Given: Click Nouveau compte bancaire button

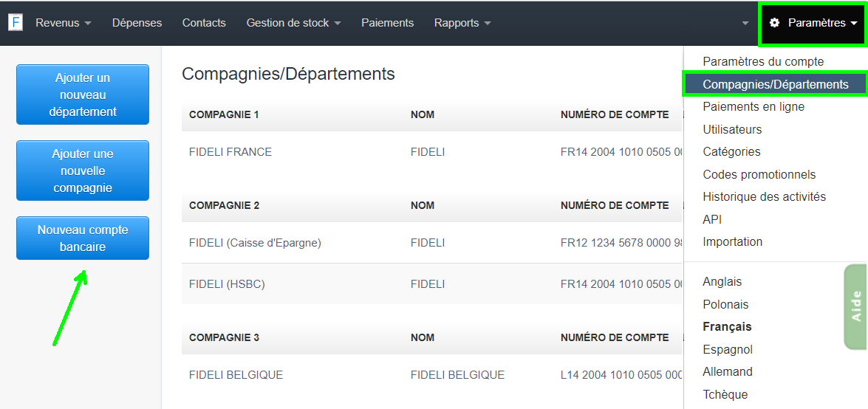Looking at the screenshot, I should coord(83,238).
